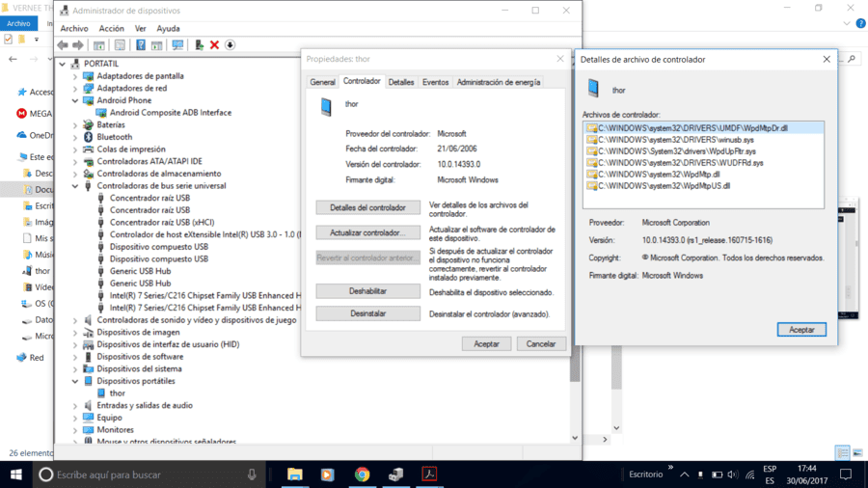Open the Administración de energía tab
This screenshot has width=868, height=488.
pyautogui.click(x=499, y=82)
